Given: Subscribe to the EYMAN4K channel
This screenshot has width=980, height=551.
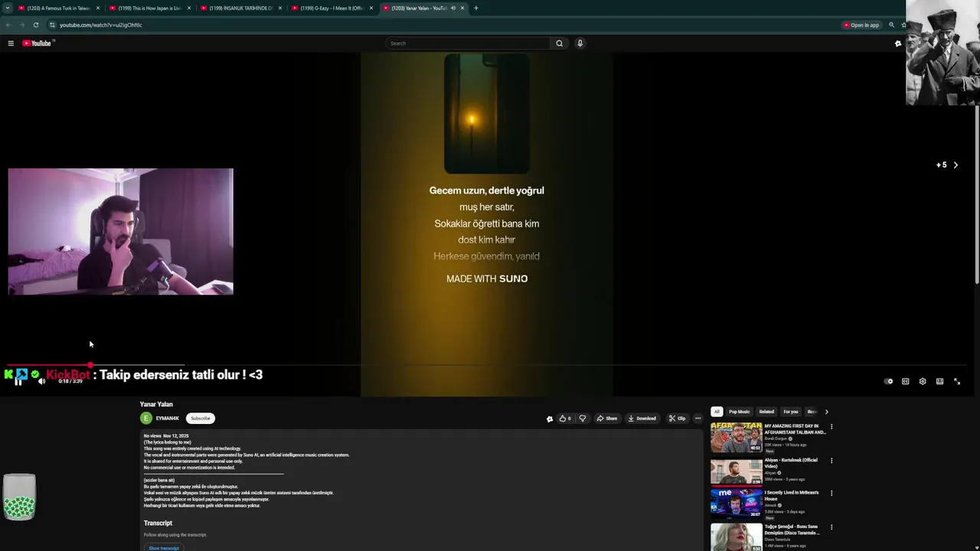Looking at the screenshot, I should click(x=201, y=419).
